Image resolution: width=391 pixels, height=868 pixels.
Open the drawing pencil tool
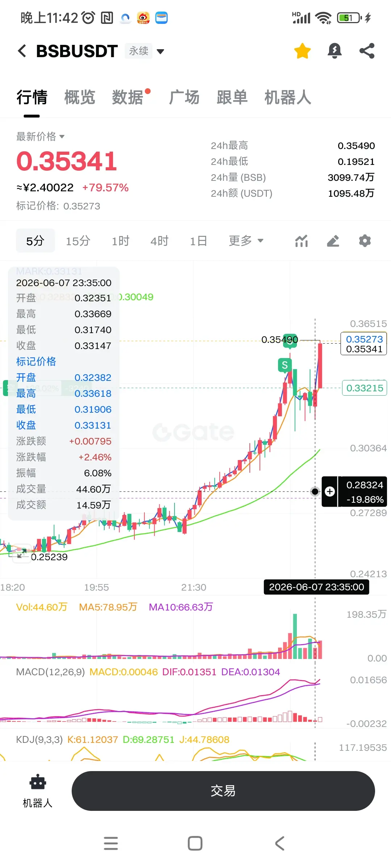[333, 241]
